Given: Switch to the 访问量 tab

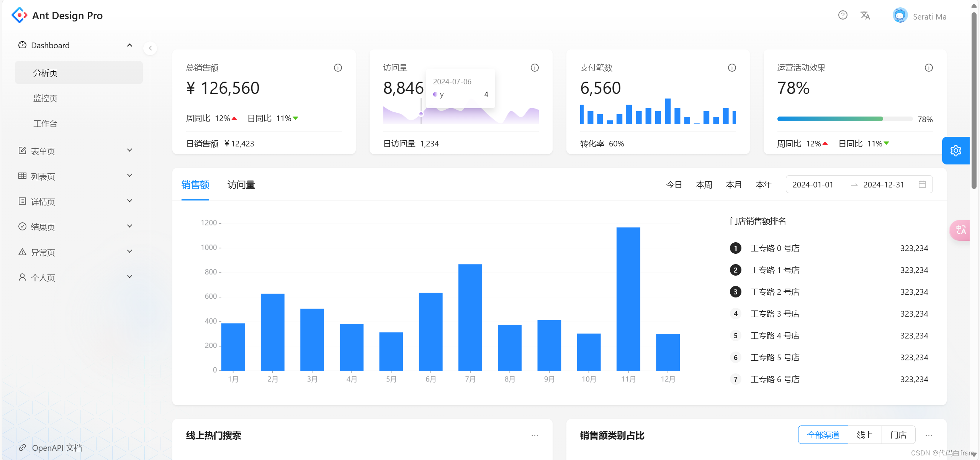Looking at the screenshot, I should (x=241, y=185).
